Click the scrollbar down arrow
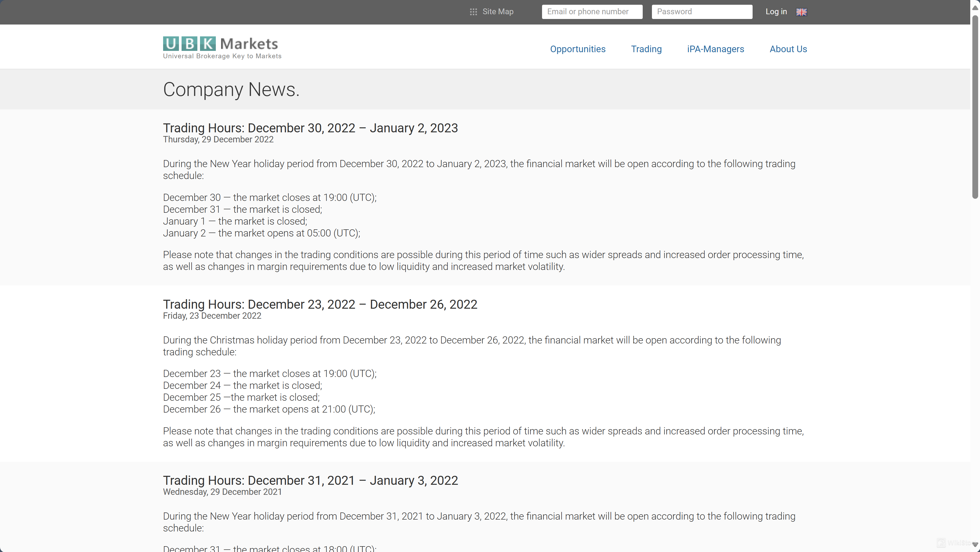The height and width of the screenshot is (552, 980). click(x=975, y=545)
